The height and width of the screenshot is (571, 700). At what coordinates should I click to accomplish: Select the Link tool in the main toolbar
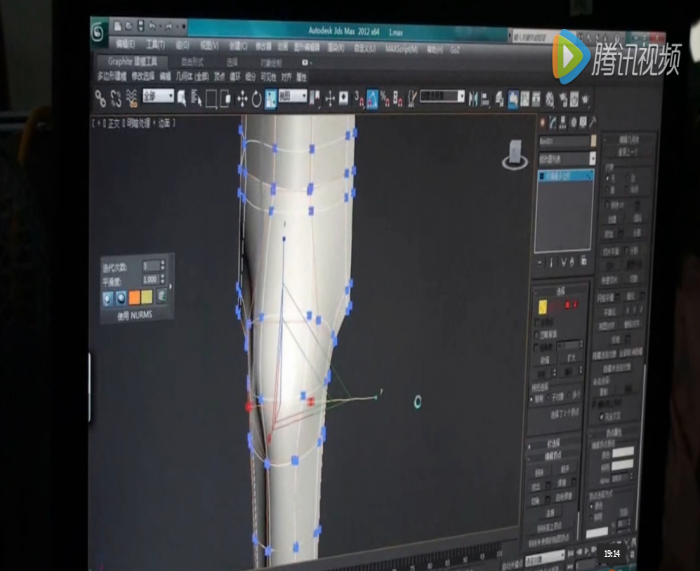click(100, 98)
